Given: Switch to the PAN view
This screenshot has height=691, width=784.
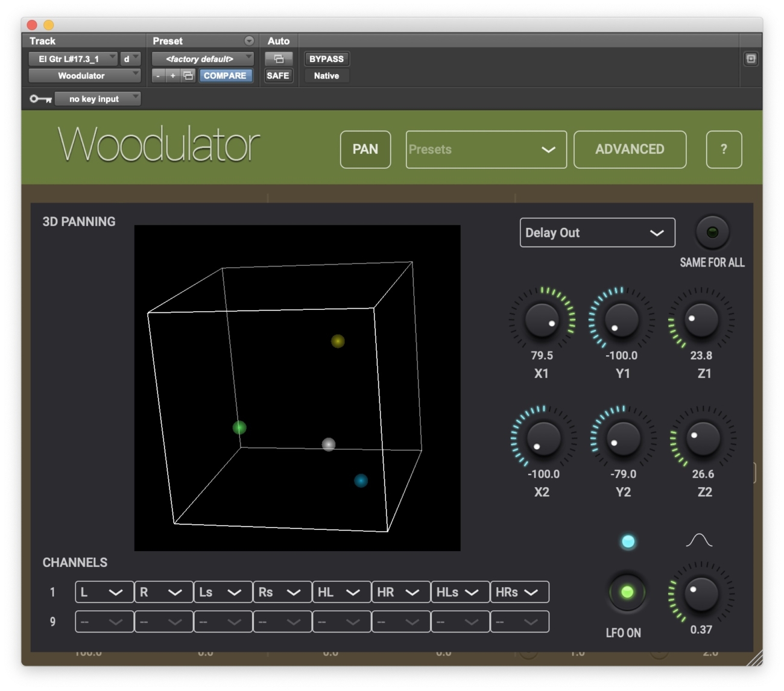Looking at the screenshot, I should [x=365, y=150].
